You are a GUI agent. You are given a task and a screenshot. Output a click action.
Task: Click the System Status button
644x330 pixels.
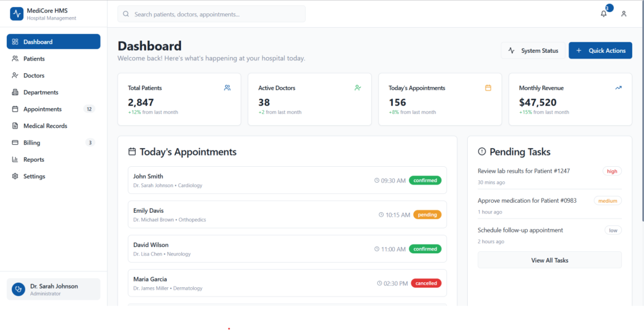533,50
